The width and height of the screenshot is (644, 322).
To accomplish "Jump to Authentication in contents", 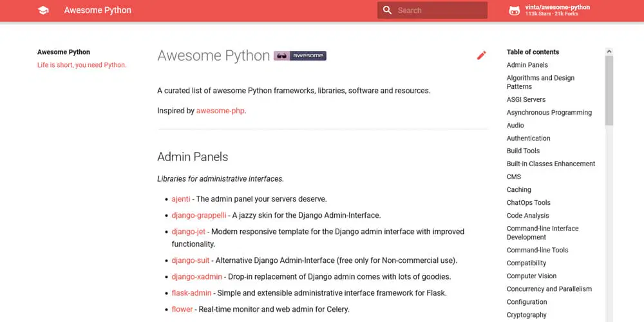I will [528, 138].
